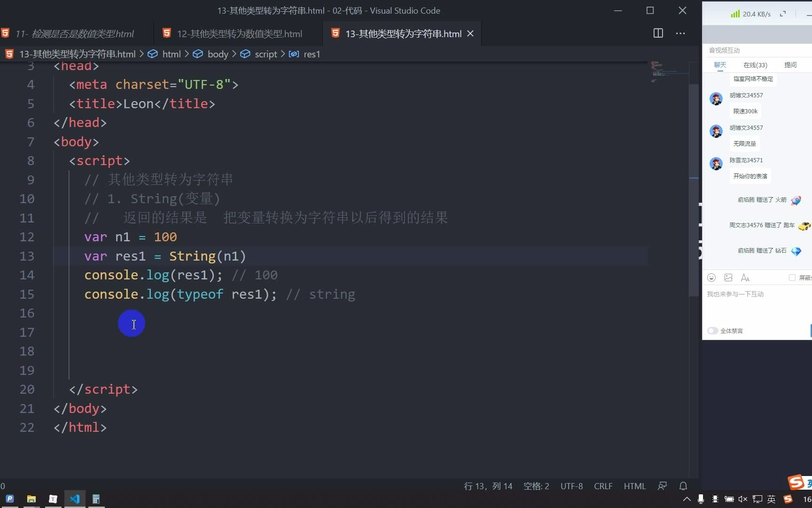Switch to the 12-其他类型转为数值类型.html tab
The height and width of the screenshot is (508, 812).
tap(239, 34)
